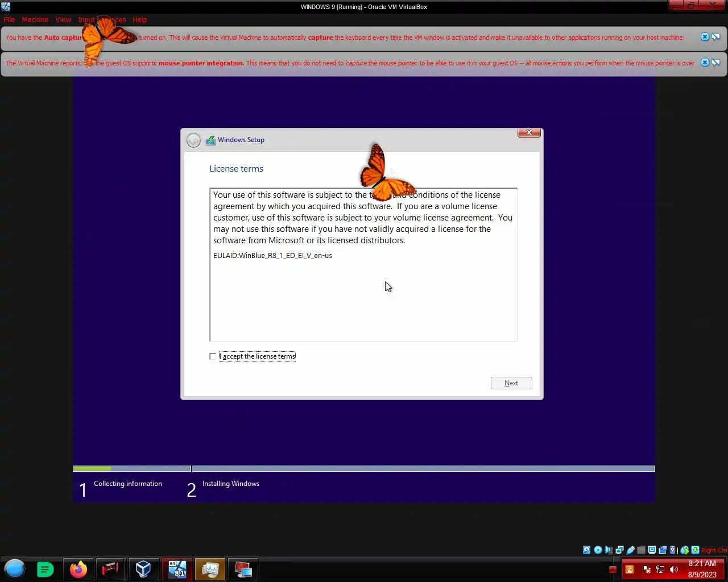Screen dimensions: 728x582
Task: Click the 'Collecting information' step label
Action: tap(128, 484)
